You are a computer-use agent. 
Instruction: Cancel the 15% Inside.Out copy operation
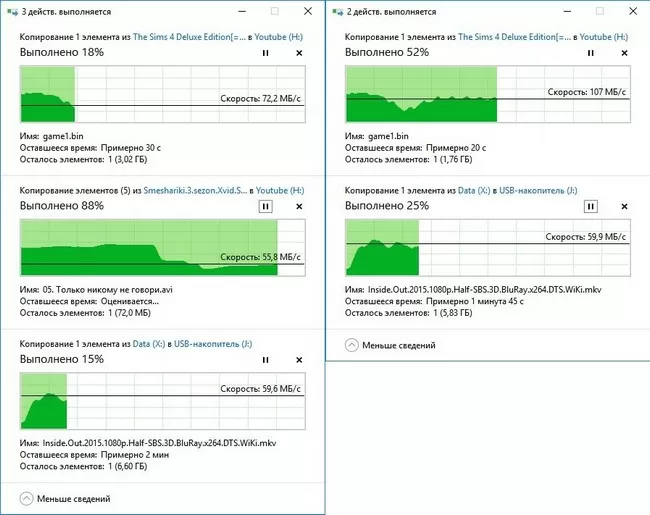point(299,360)
